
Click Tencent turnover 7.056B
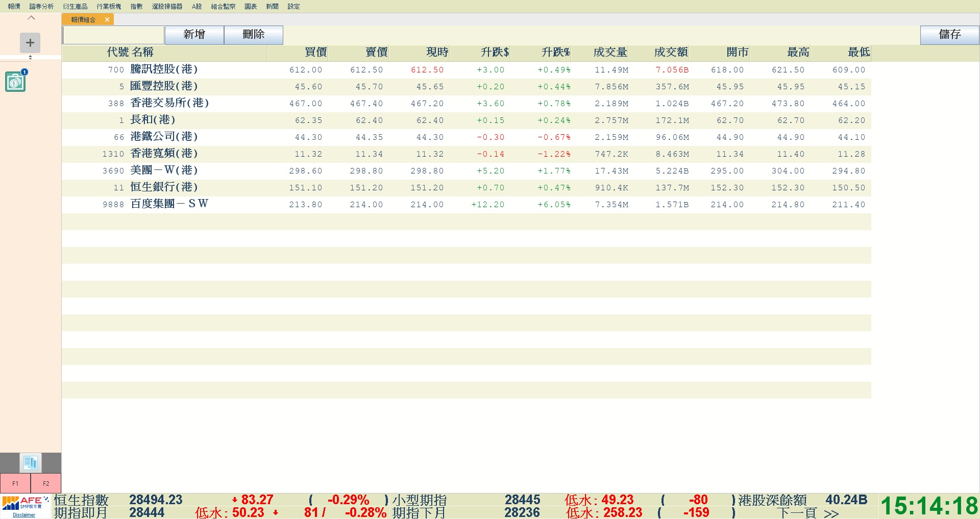(672, 70)
